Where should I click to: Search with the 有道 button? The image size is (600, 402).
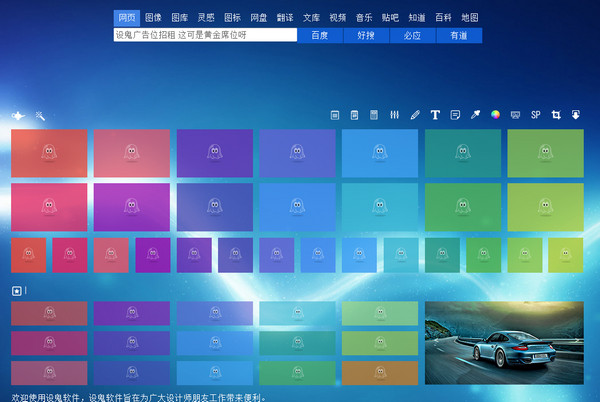point(459,35)
